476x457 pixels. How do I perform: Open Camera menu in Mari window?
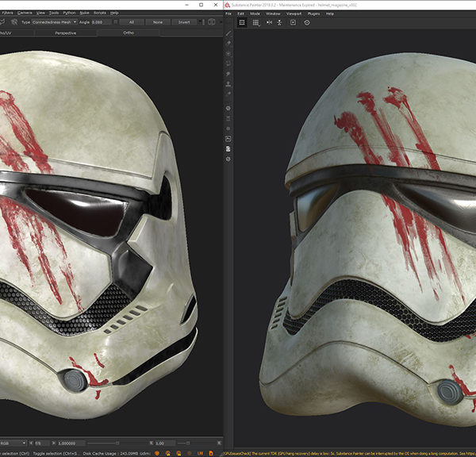coord(25,13)
